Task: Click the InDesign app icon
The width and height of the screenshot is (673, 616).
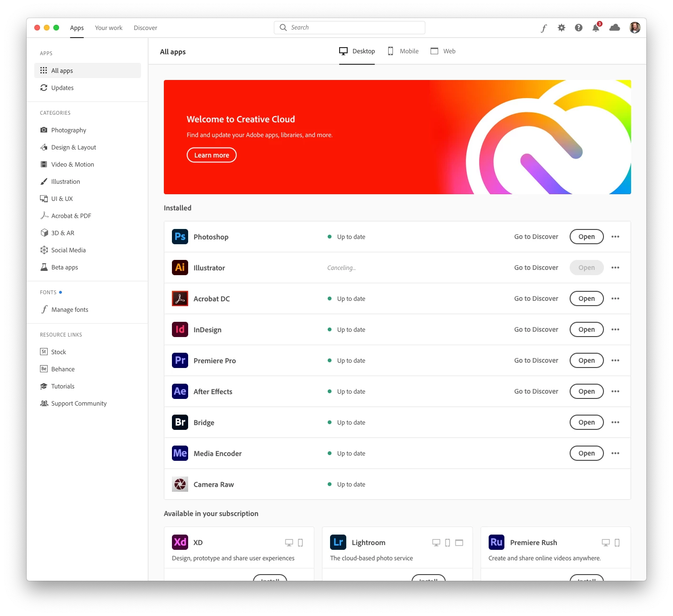Action: click(180, 329)
